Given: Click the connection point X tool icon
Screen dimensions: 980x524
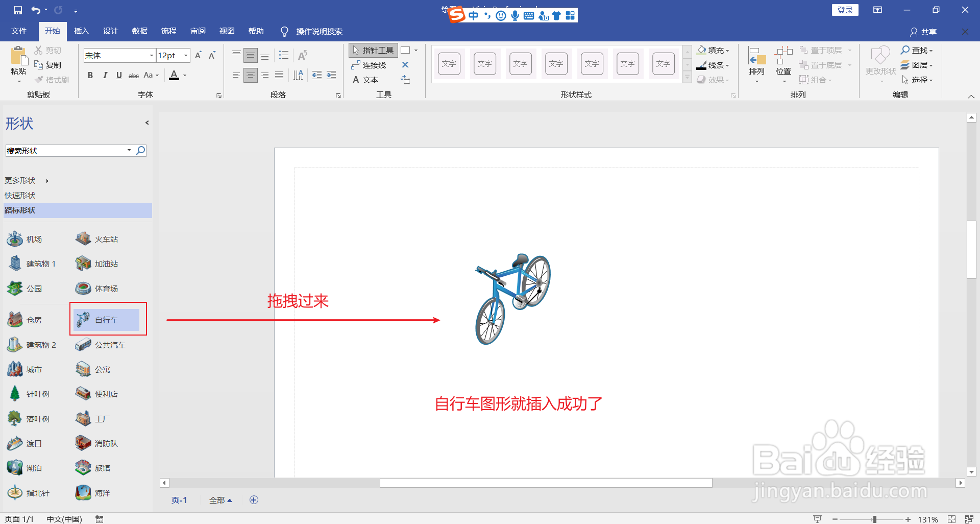Looking at the screenshot, I should (x=405, y=65).
